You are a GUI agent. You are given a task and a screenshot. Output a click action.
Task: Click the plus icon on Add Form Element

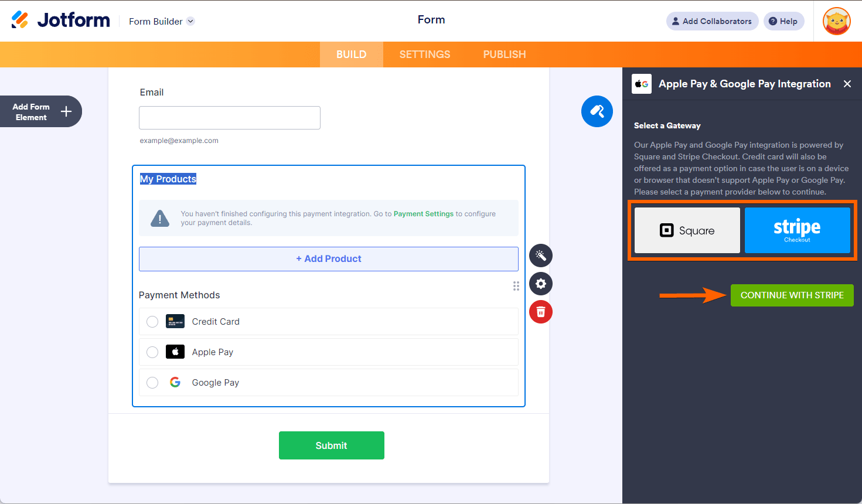tap(66, 111)
